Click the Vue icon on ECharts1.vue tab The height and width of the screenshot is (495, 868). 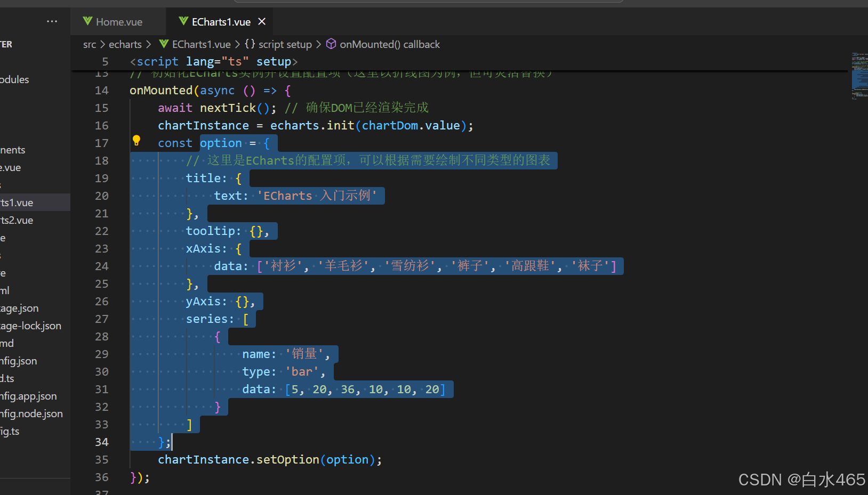click(183, 21)
